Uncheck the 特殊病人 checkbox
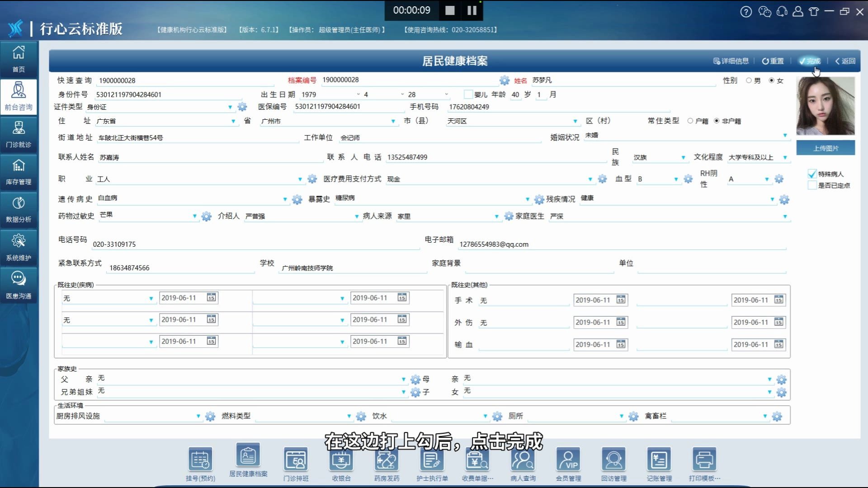 812,174
